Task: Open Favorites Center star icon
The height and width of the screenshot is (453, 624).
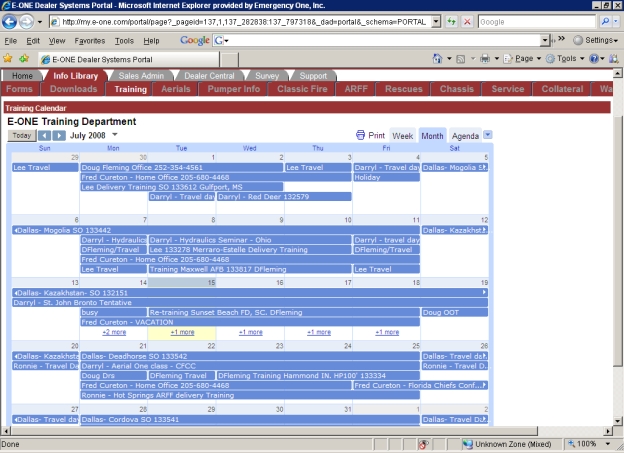Action: point(8,59)
